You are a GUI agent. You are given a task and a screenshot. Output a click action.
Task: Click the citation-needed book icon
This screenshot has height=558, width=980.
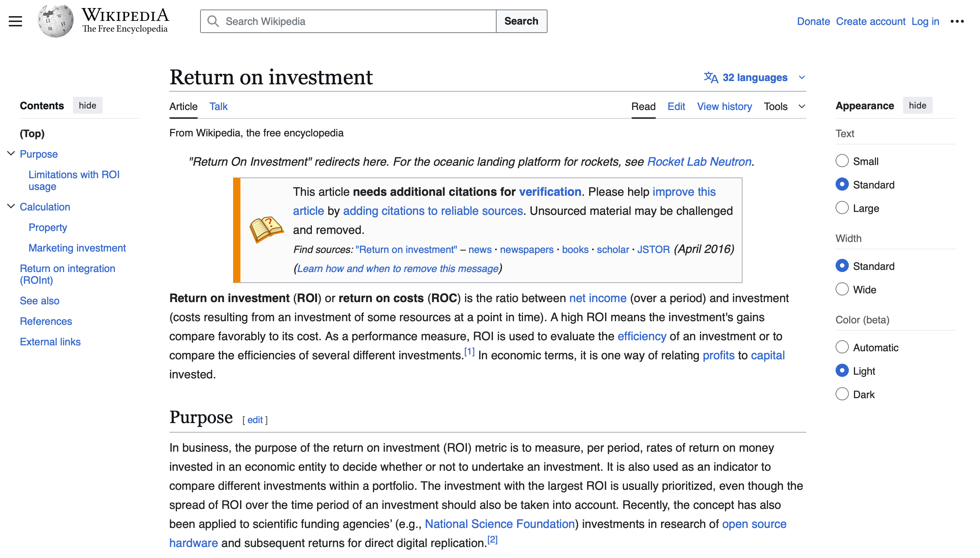[266, 230]
